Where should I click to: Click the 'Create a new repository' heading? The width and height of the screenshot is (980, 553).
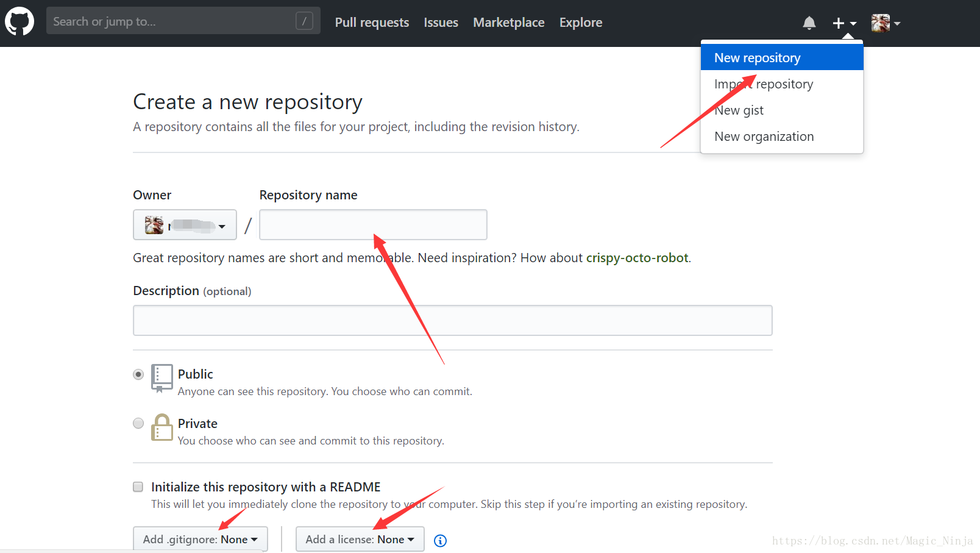[247, 101]
